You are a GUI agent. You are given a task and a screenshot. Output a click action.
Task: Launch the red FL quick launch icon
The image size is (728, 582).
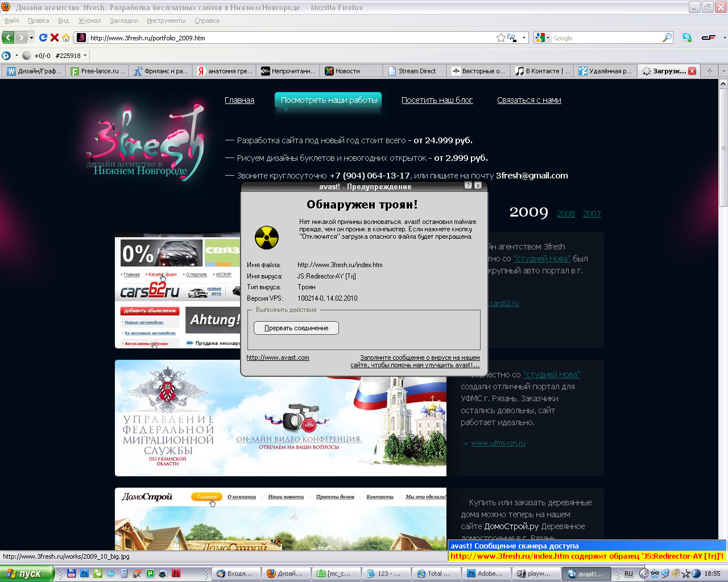click(176, 573)
